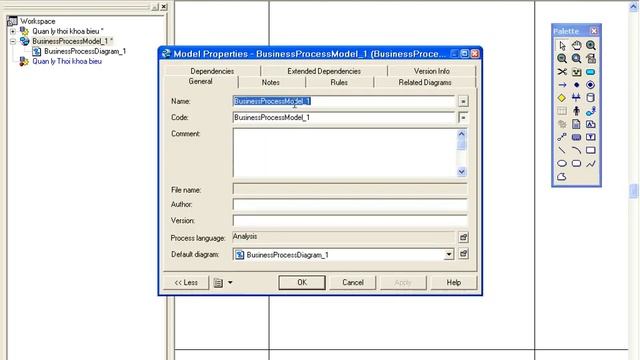This screenshot has height=360, width=640.
Task: Select the Synchronization tool in Palette
Action: point(576,98)
